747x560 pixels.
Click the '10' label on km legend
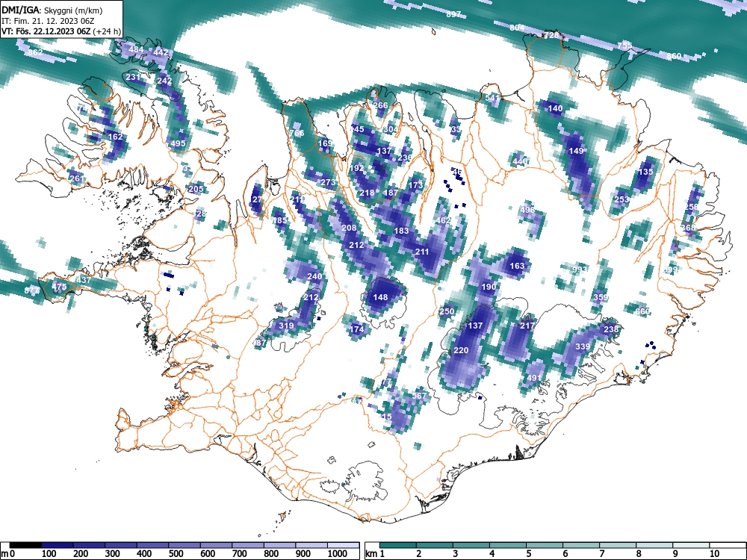(713, 554)
